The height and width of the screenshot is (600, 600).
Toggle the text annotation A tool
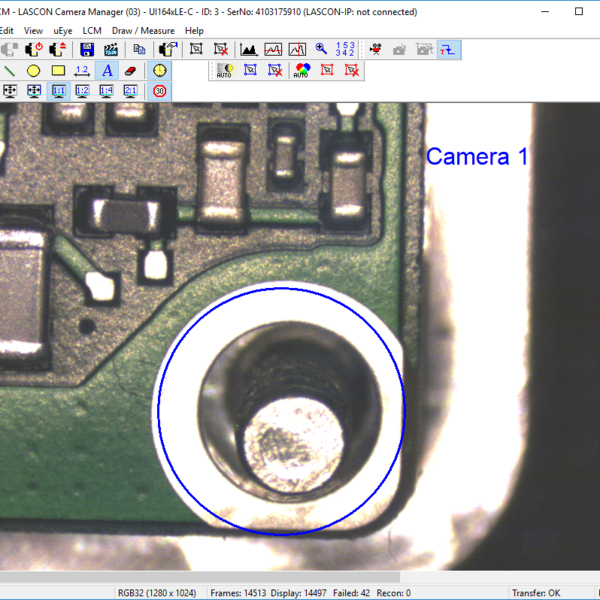pos(107,71)
